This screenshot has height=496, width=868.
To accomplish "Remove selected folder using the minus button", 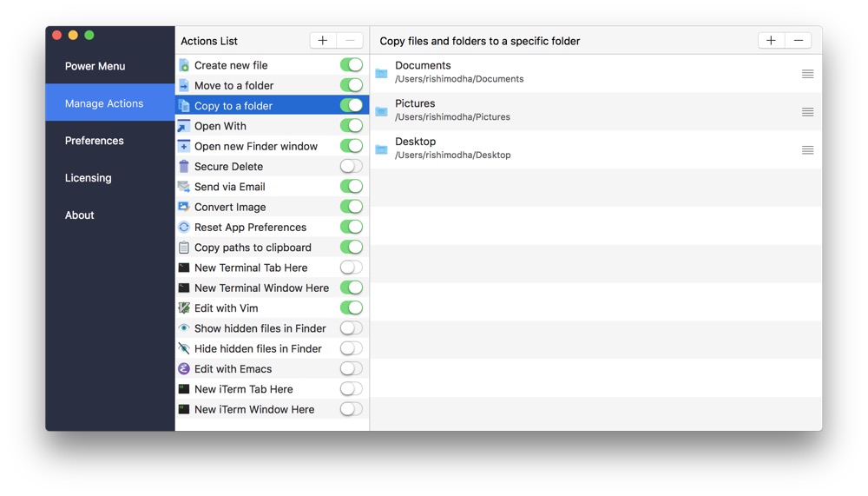I will [x=798, y=41].
